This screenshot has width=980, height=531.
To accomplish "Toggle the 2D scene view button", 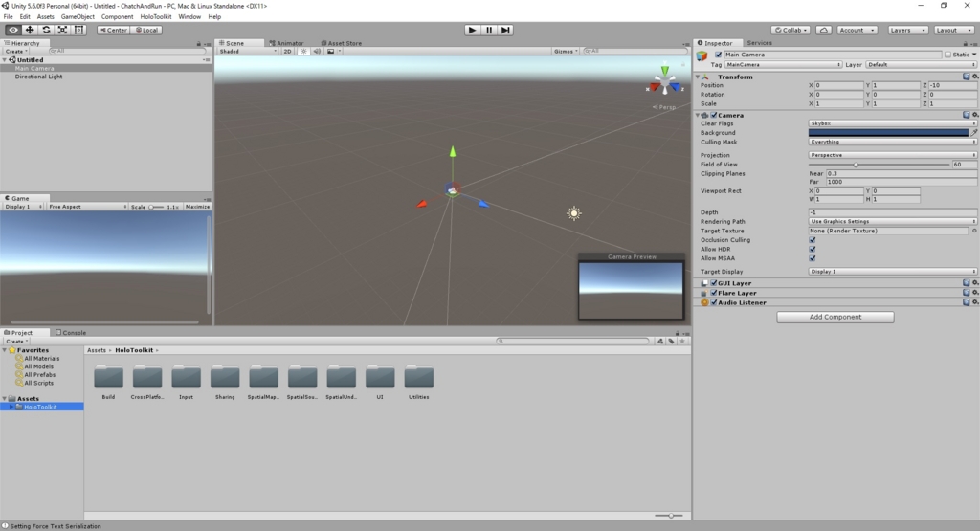I will [x=287, y=52].
